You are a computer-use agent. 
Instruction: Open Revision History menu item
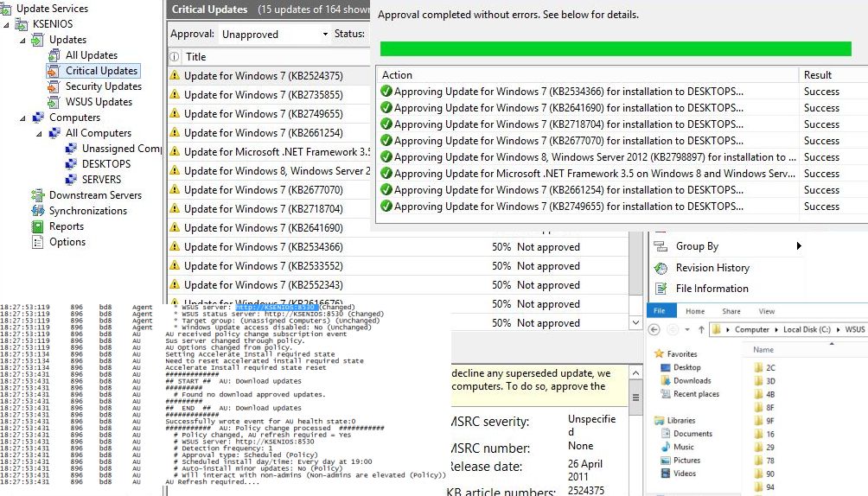point(712,268)
